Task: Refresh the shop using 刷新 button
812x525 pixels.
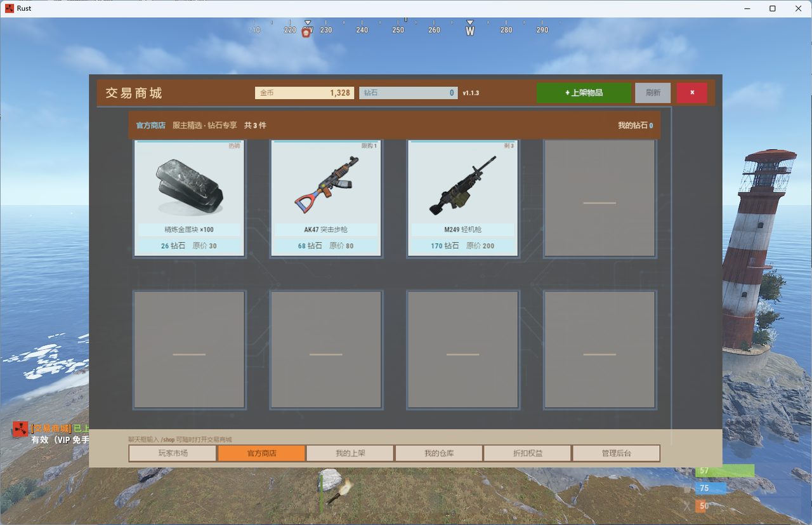Action: coord(653,93)
